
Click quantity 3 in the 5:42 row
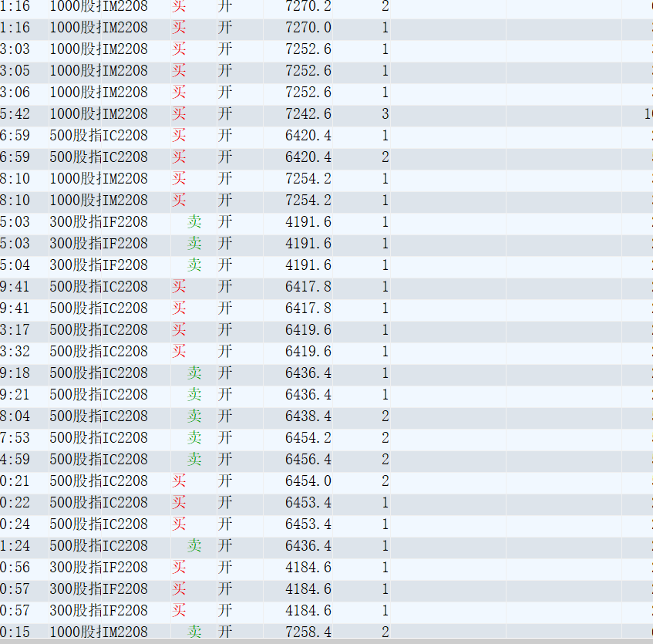pos(385,113)
